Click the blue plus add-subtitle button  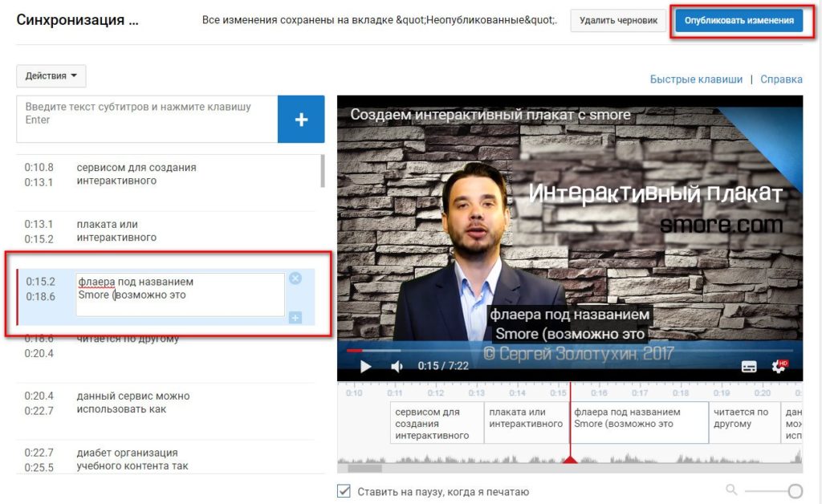(x=301, y=120)
